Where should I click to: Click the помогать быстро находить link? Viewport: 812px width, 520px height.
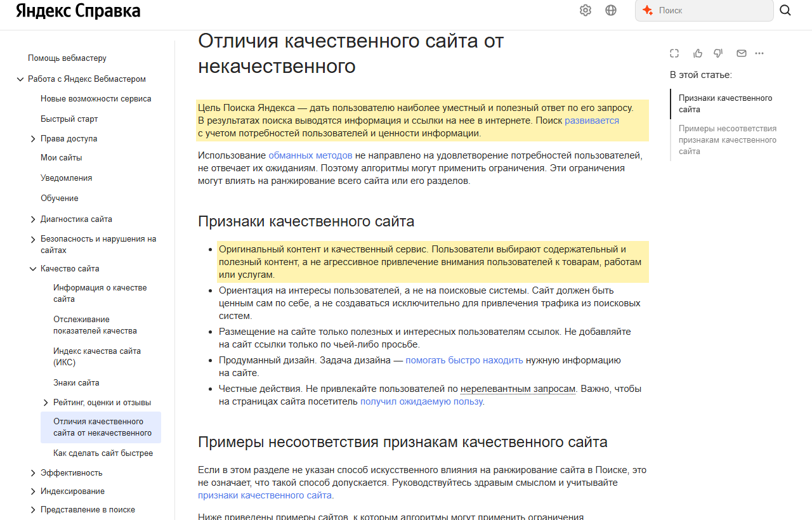point(464,360)
